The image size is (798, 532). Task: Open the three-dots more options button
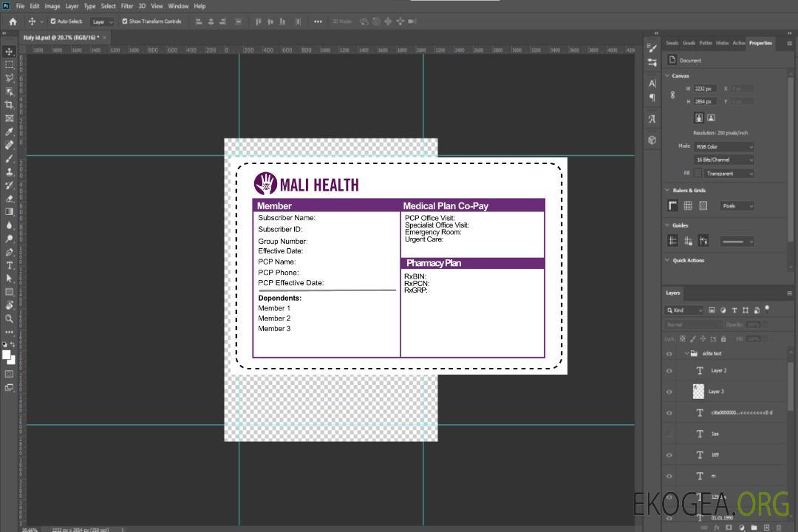(318, 21)
